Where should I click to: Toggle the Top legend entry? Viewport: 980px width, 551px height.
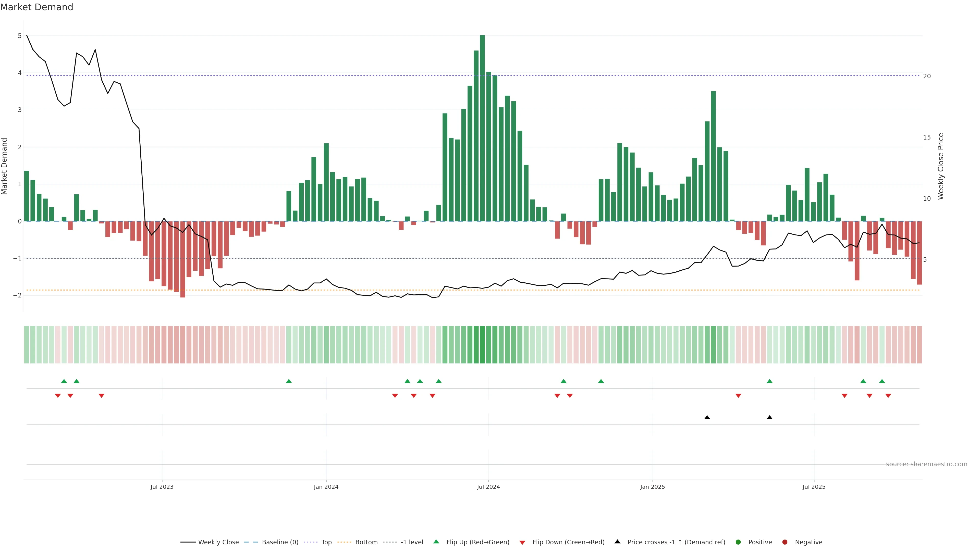tap(326, 542)
